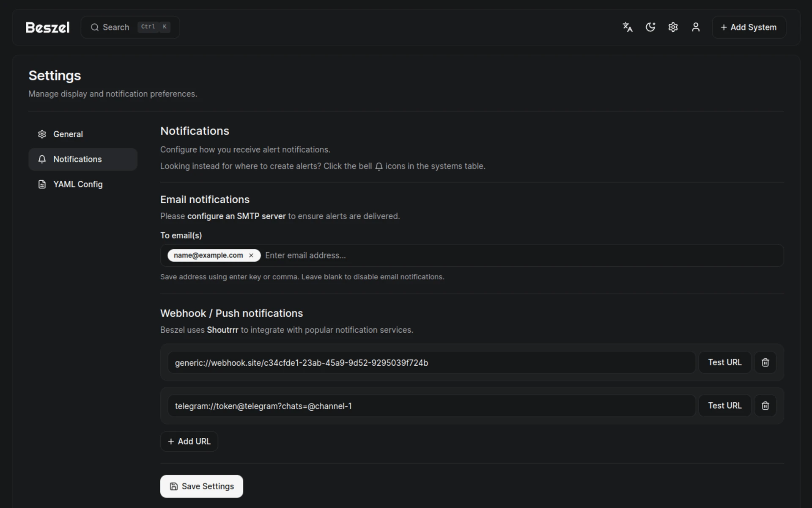The width and height of the screenshot is (812, 508).
Task: Delete the webhook.site URL entry
Action: point(765,362)
